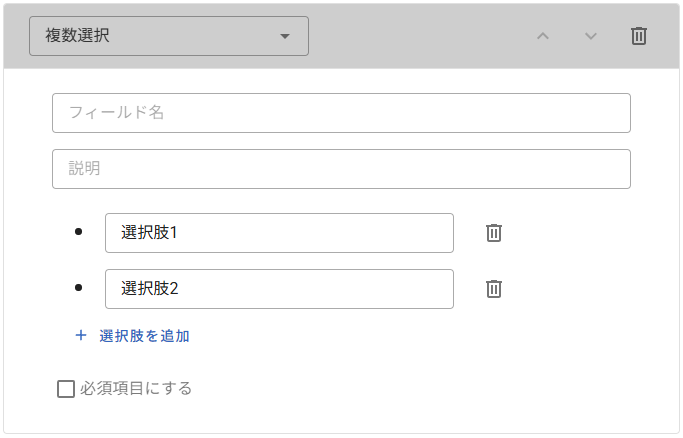Click the plus icon to add option
The height and width of the screenshot is (438, 683).
click(81, 336)
